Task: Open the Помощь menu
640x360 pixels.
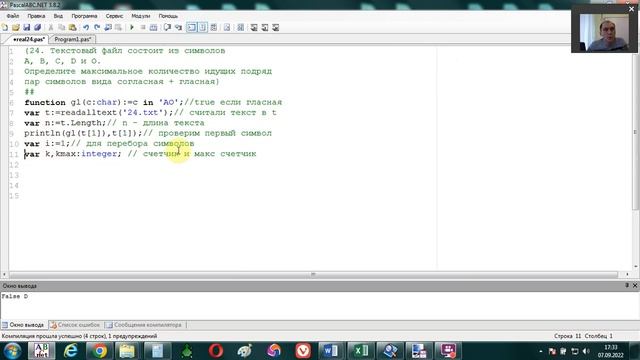Action: [168, 16]
